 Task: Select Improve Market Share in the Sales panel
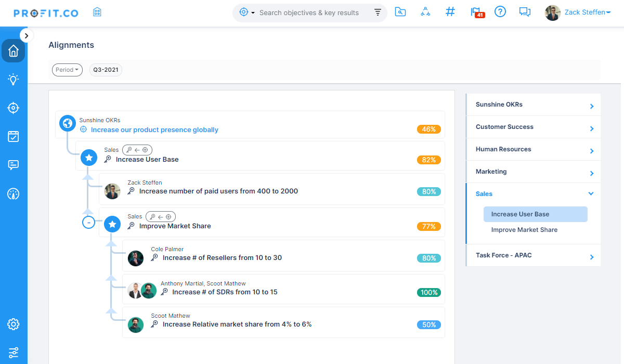tap(524, 229)
